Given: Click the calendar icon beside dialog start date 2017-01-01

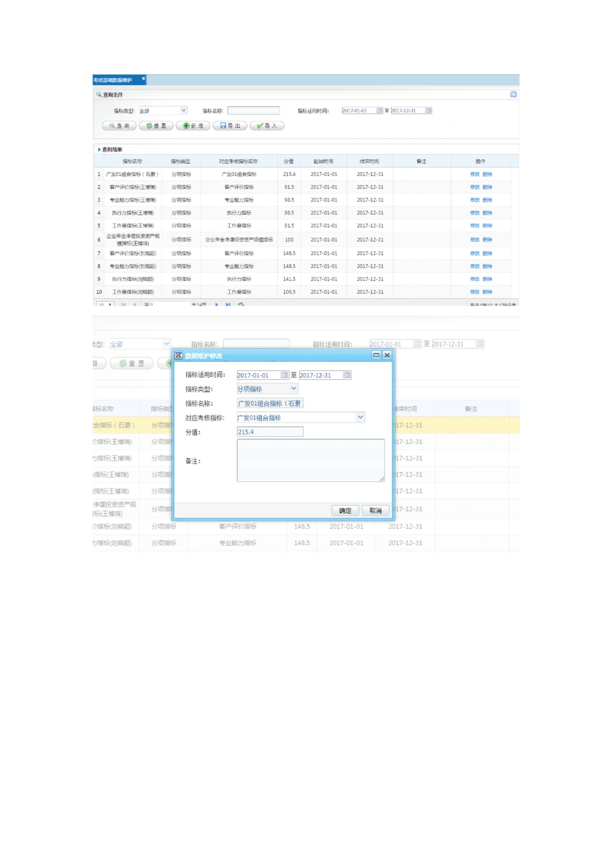Looking at the screenshot, I should coord(284,375).
